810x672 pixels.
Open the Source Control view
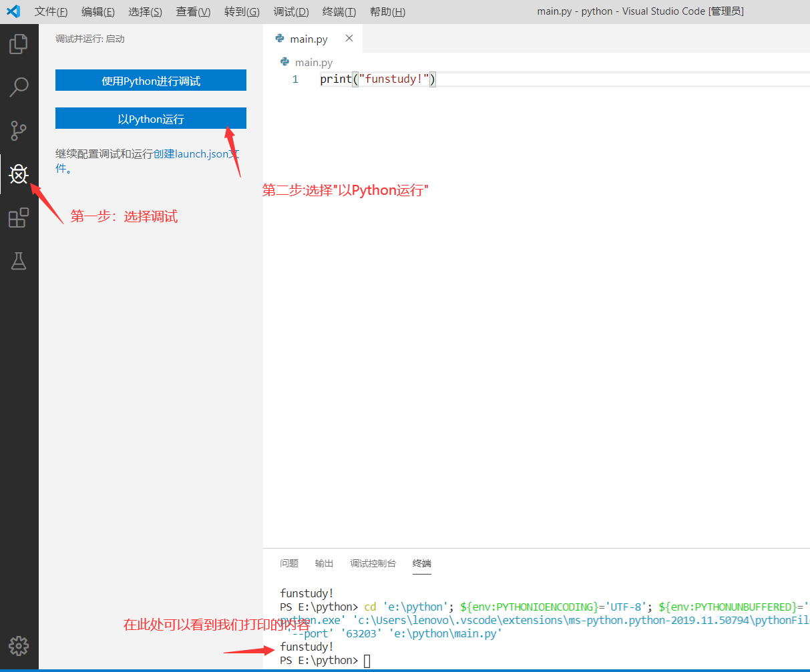pyautogui.click(x=19, y=131)
